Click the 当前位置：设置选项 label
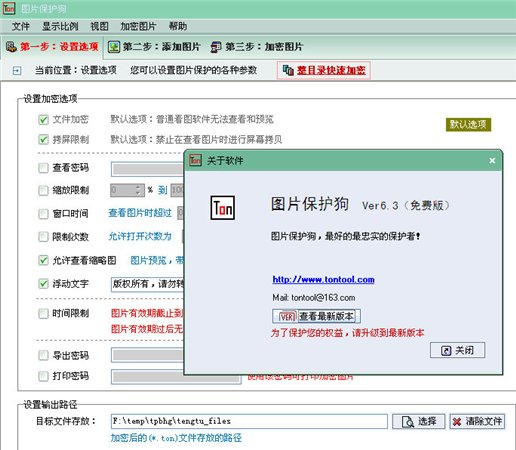This screenshot has width=516, height=450. pos(76,70)
